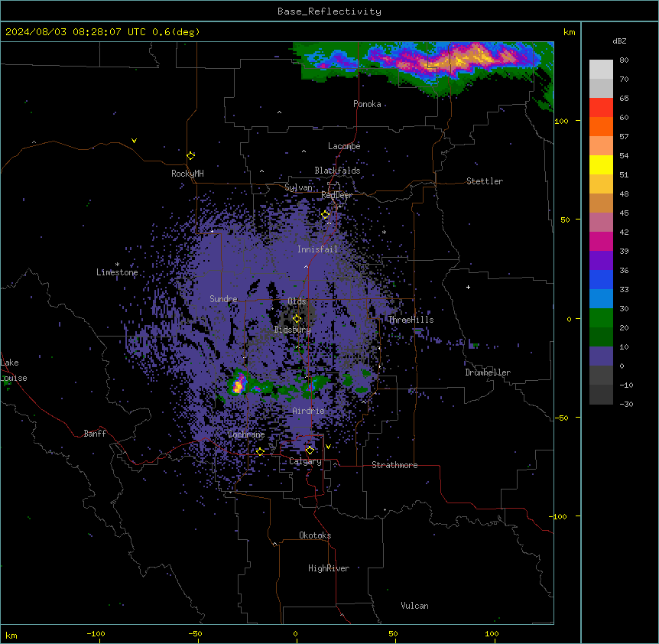The image size is (659, 644).
Task: Click the Sundre city label
Action: (223, 299)
